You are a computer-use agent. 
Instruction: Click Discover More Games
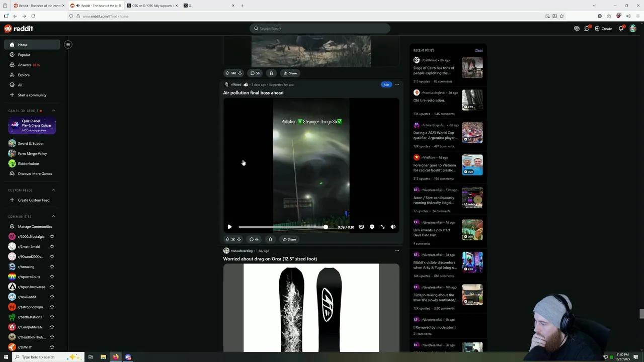tap(32, 173)
